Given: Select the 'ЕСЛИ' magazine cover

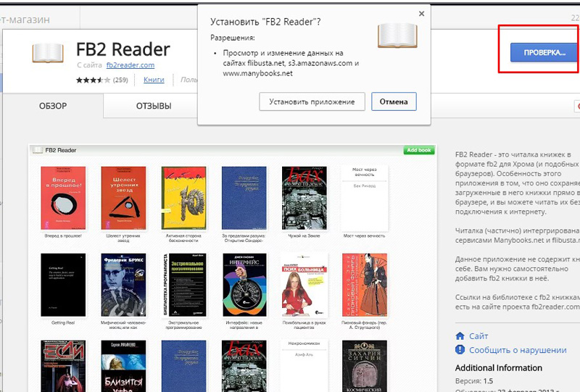Looking at the screenshot, I should coord(63,366).
